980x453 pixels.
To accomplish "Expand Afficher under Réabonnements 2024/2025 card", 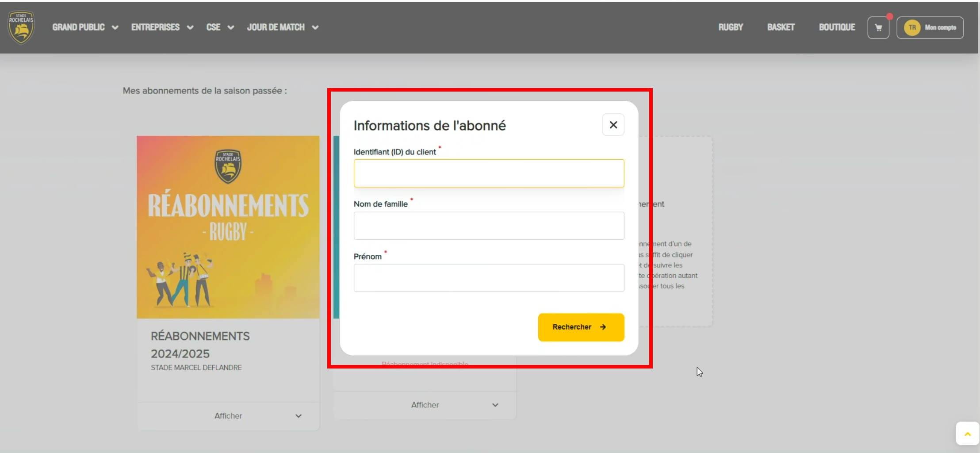I will pyautogui.click(x=228, y=416).
